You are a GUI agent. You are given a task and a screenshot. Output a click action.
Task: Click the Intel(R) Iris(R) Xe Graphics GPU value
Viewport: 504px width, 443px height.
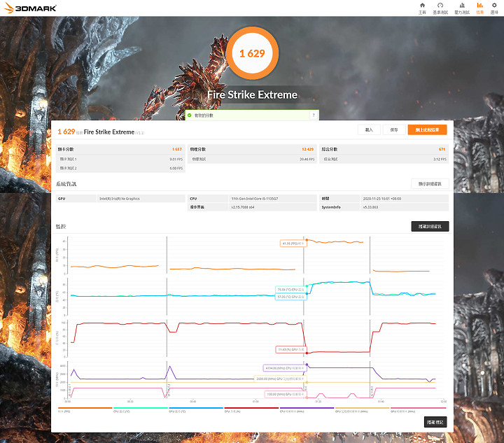coord(120,199)
